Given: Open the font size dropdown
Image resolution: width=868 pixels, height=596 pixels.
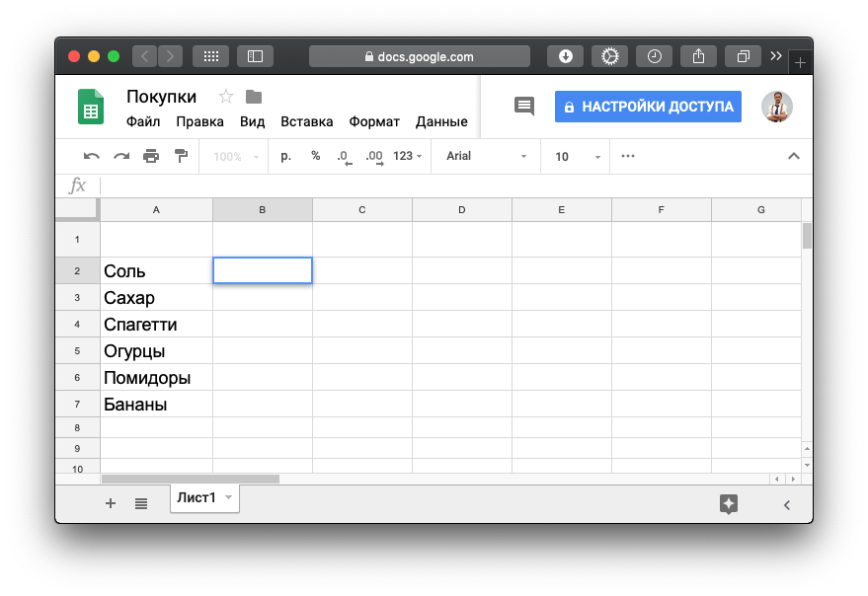Looking at the screenshot, I should [x=575, y=156].
